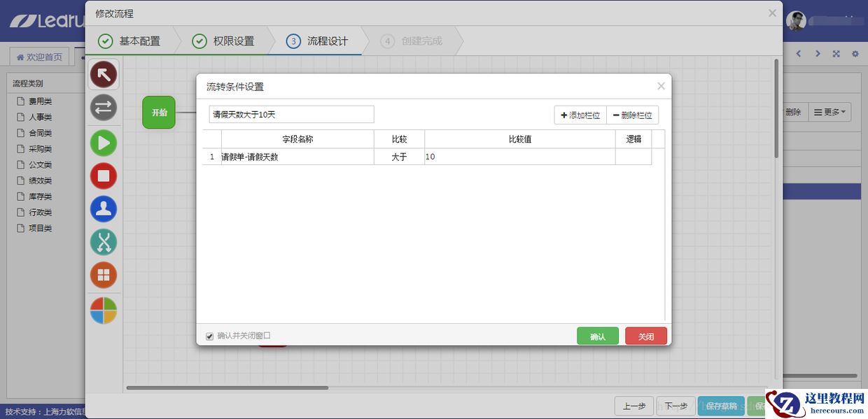Screen dimensions: 868x419
Task: Add a user task node (blue person icon)
Action: pos(104,209)
